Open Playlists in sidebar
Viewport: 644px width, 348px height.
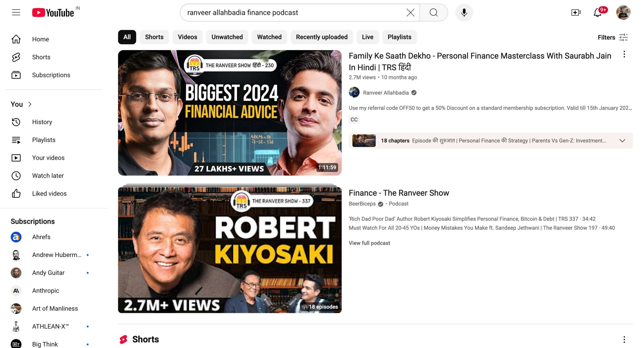click(x=54, y=140)
